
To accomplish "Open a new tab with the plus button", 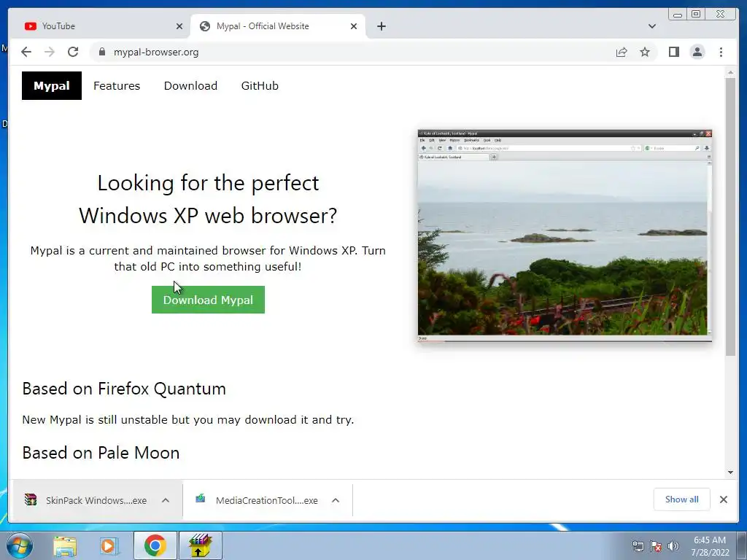I will (381, 26).
